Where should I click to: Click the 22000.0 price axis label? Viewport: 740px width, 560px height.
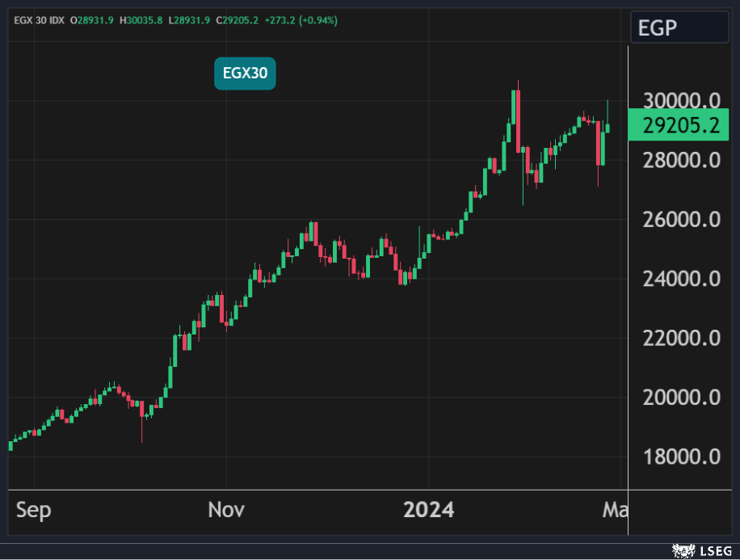(x=681, y=338)
